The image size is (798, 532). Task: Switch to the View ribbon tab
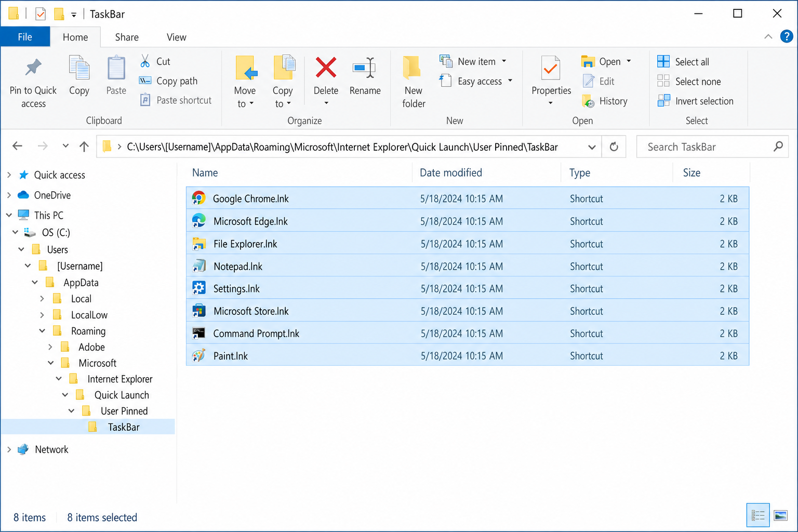[176, 37]
